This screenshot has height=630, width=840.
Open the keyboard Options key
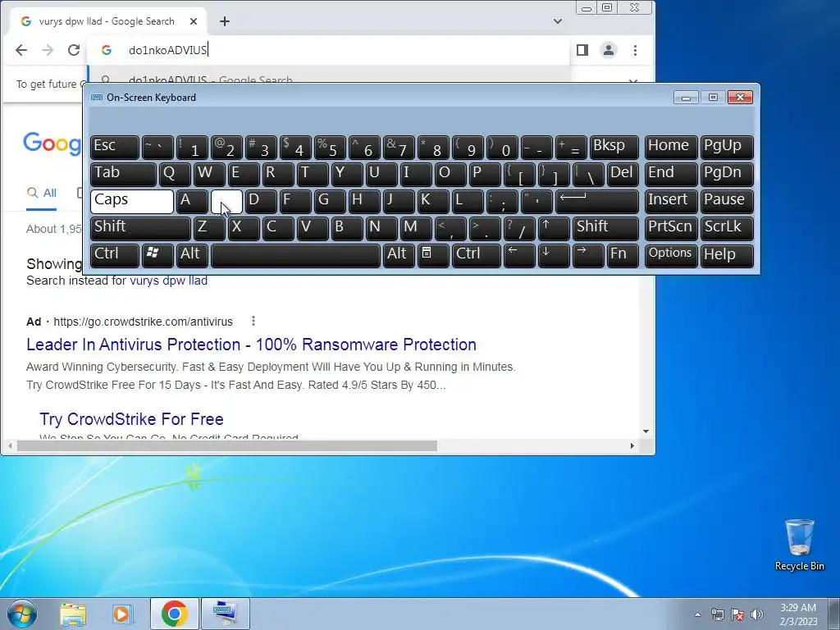[x=671, y=256]
